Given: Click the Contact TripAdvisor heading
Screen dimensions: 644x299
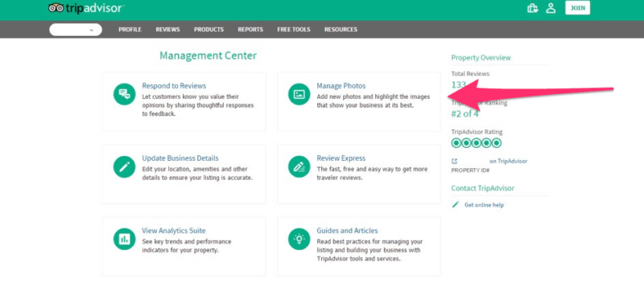Looking at the screenshot, I should tap(482, 188).
